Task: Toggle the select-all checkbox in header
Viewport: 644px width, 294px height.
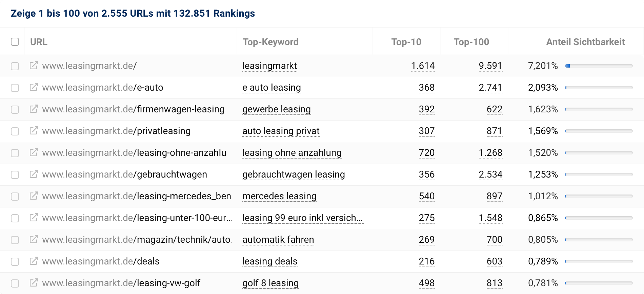Action: [x=15, y=42]
